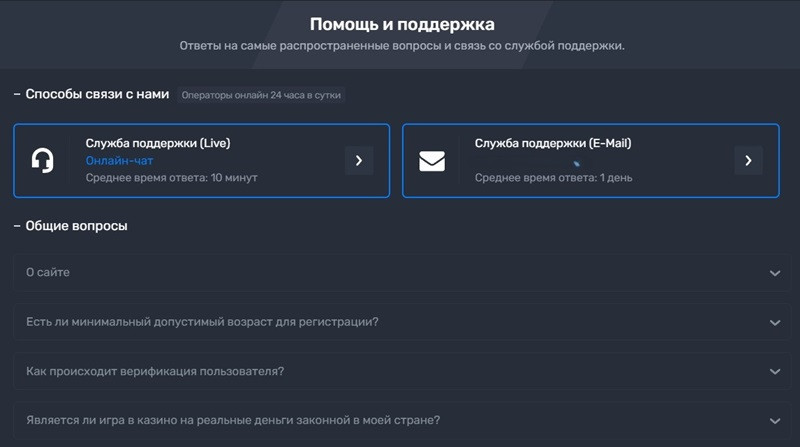Expand the minimum registration age question chevron

(x=775, y=322)
